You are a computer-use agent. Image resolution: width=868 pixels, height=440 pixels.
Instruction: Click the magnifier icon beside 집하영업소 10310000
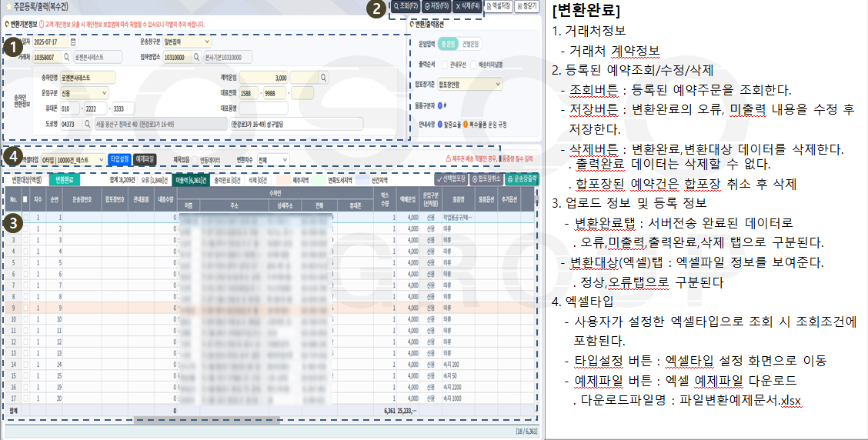(196, 57)
